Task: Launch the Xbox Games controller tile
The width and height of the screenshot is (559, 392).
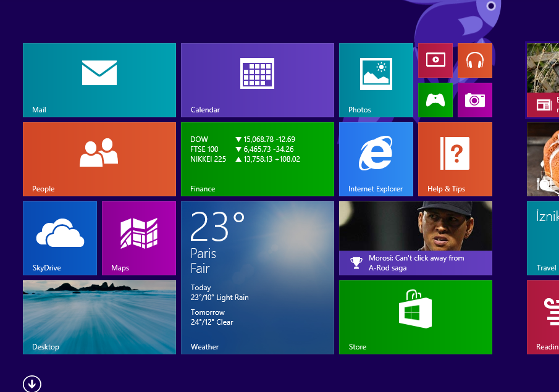Action: click(435, 100)
